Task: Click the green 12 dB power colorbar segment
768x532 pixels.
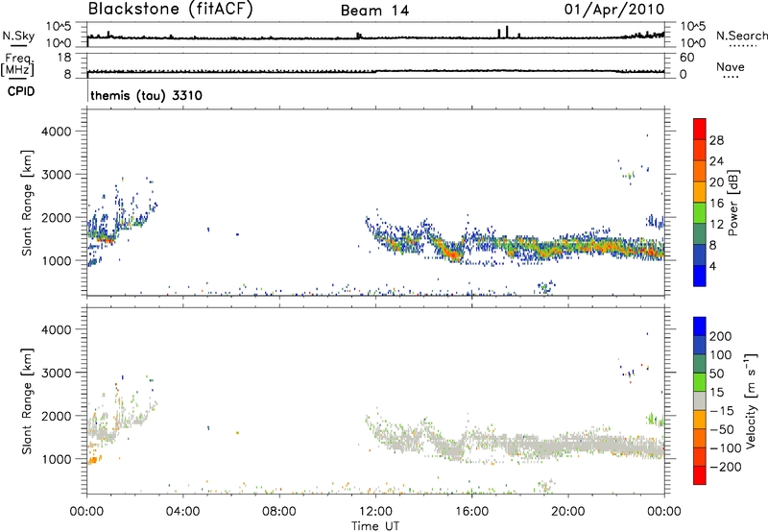Action: click(700, 213)
